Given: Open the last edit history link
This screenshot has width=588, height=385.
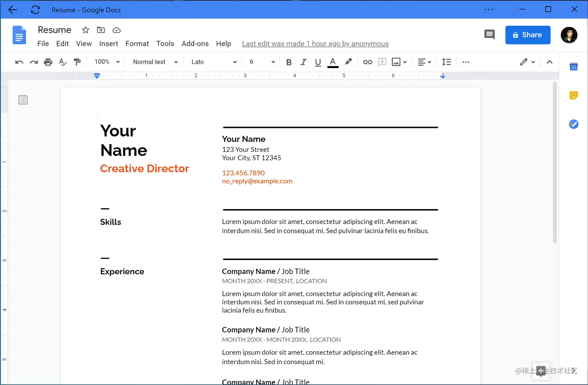Looking at the screenshot, I should [x=315, y=44].
